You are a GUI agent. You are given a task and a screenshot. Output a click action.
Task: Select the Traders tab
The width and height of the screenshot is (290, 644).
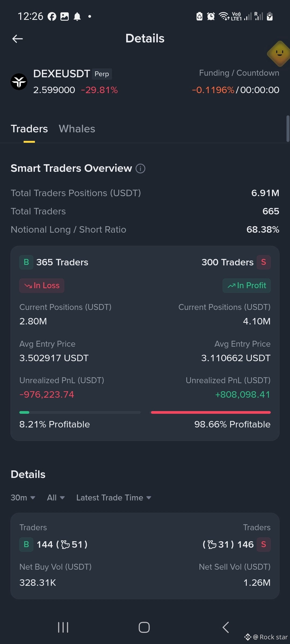point(29,129)
